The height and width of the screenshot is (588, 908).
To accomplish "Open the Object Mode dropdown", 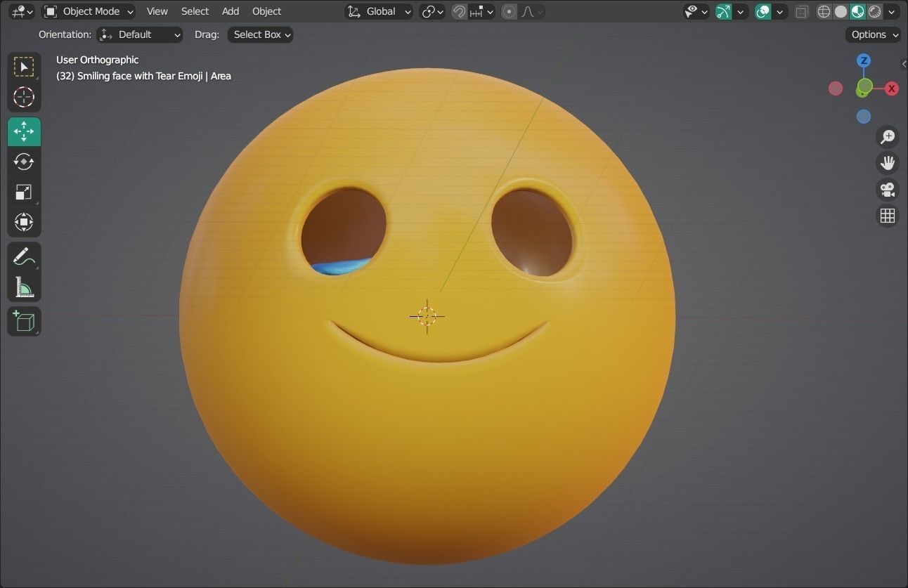I will pyautogui.click(x=88, y=11).
